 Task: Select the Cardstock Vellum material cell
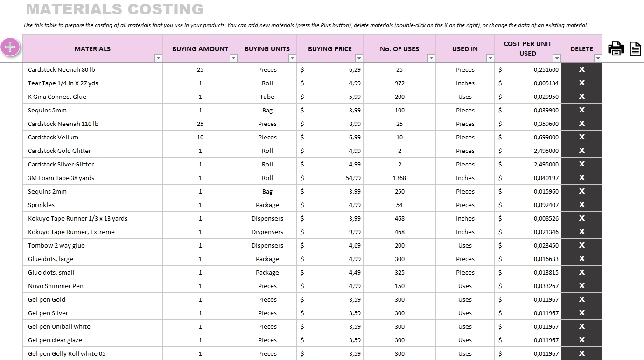point(92,137)
